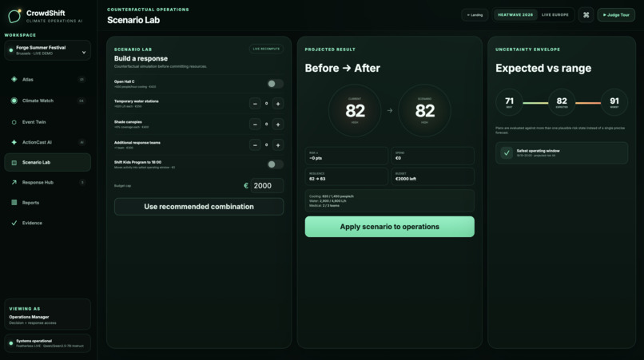Screen dimensions: 644x360
Task: Apply scenario to operations
Action: 389,227
